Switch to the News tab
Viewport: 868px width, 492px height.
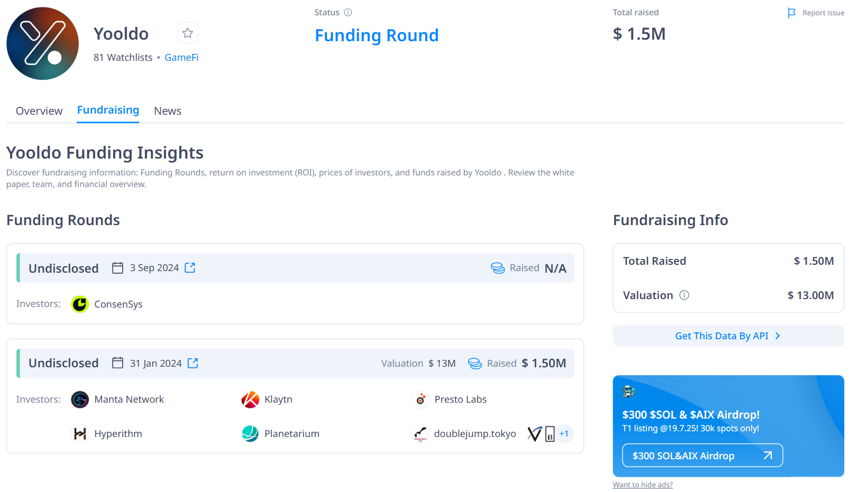[x=168, y=111]
